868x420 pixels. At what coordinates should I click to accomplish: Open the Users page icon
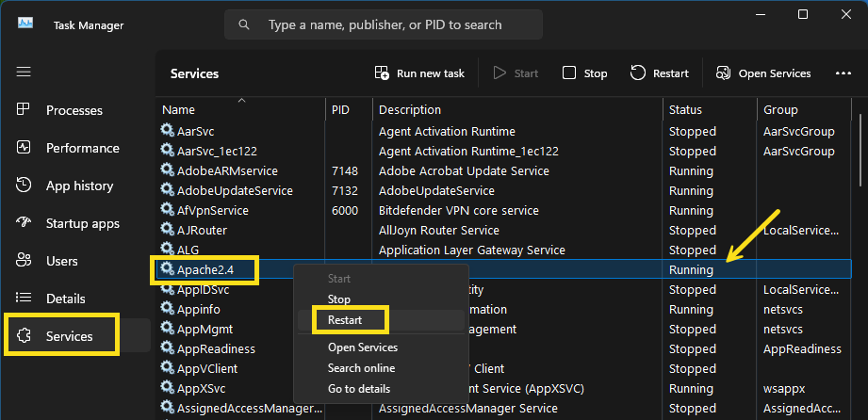(24, 260)
